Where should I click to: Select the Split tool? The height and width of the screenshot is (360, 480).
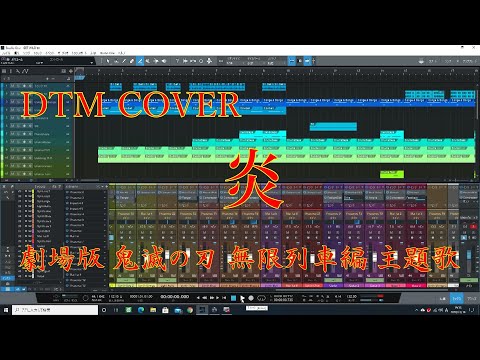124,61
